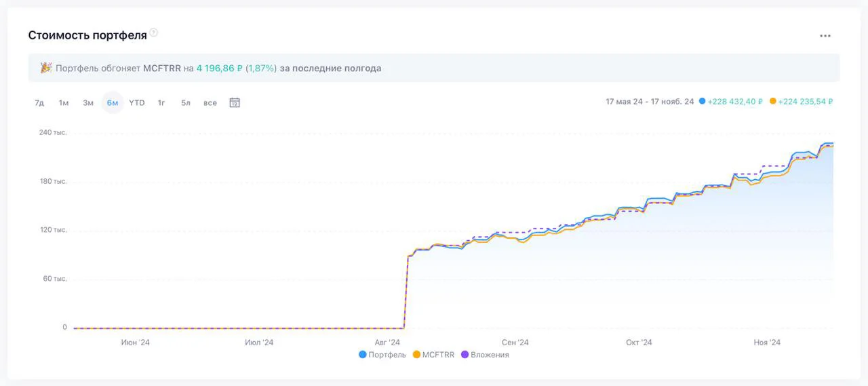Click the Авг '24 axis label
Viewport: 868px width, 386px height.
tap(387, 343)
